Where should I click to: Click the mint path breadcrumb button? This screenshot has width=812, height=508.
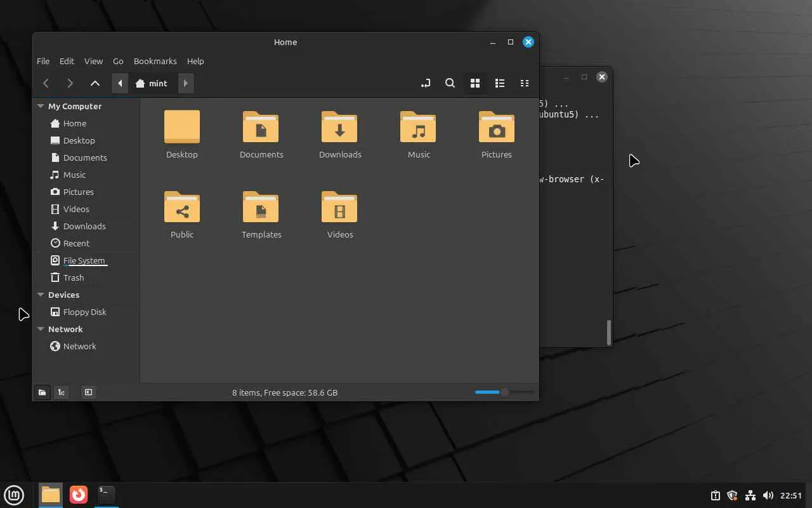(x=152, y=83)
